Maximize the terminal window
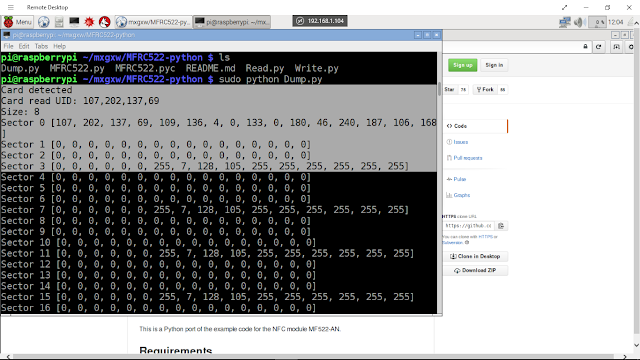 tap(427, 35)
